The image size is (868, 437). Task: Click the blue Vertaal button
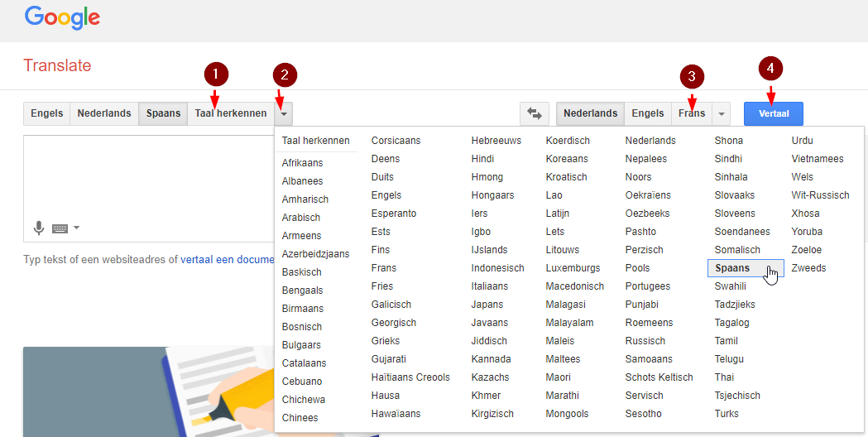(774, 113)
